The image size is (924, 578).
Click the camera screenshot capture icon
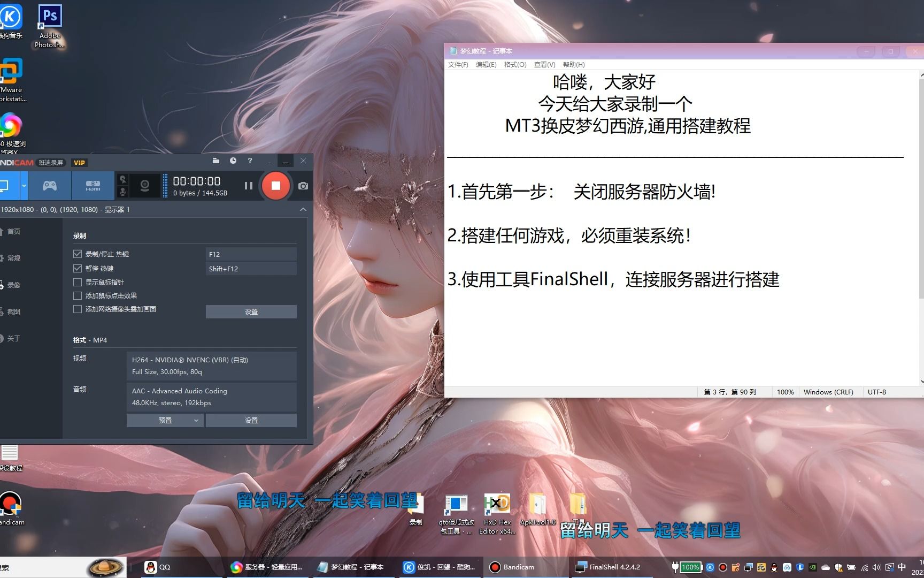pos(303,186)
